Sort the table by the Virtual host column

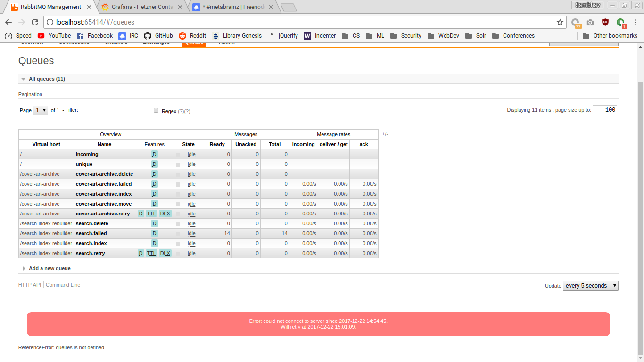pos(46,144)
